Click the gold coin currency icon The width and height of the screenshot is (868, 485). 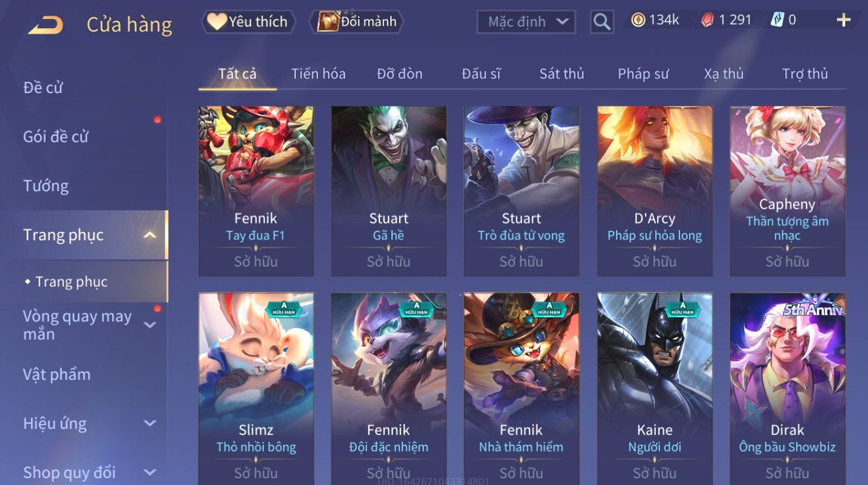click(x=638, y=20)
